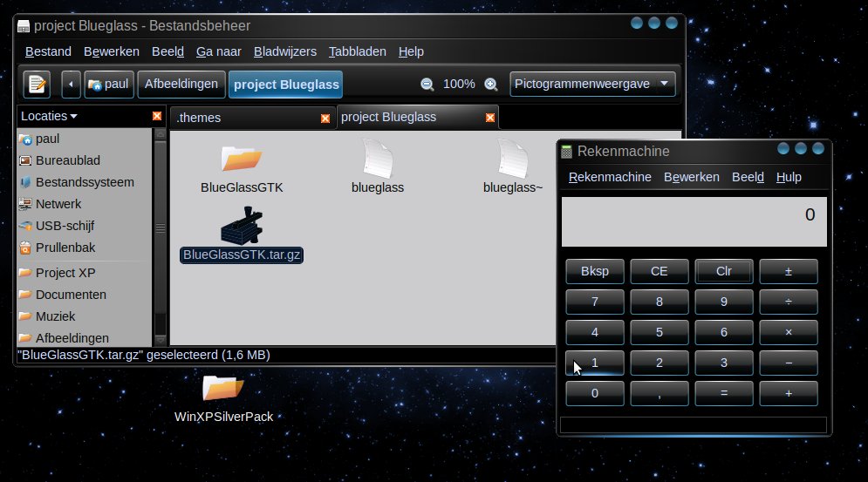Select the blueglass~ backup file icon
Screen dimensions: 868x482
(x=513, y=160)
